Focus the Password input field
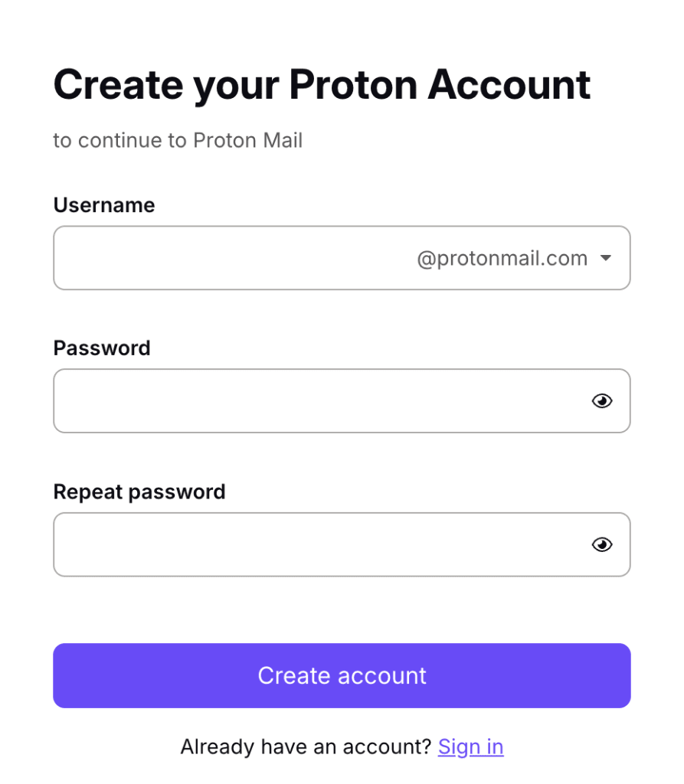 click(x=306, y=400)
